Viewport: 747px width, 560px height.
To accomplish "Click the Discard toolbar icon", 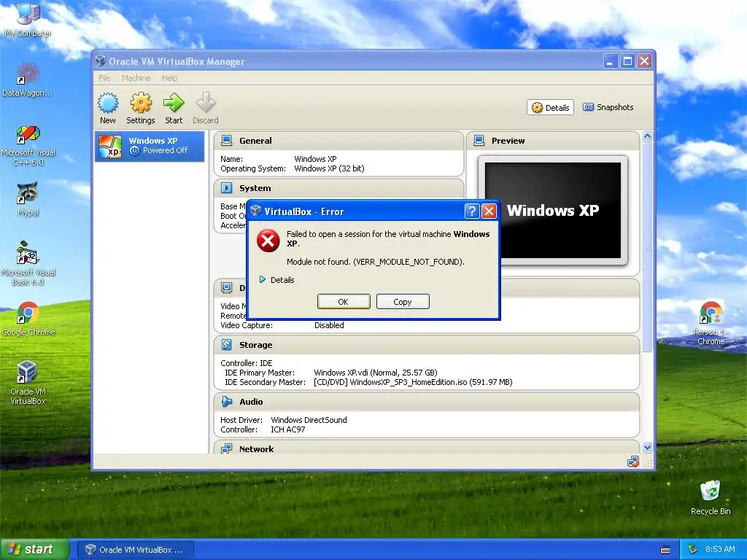I will 205,102.
